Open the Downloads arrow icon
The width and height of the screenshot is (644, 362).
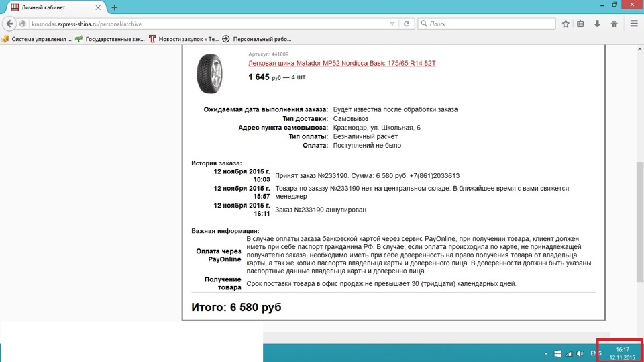coord(597,24)
